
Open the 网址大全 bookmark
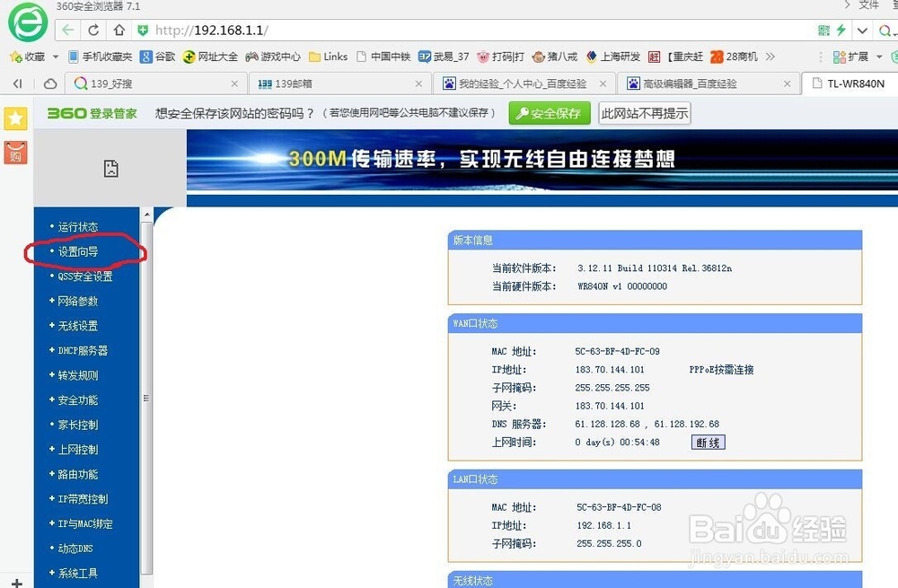coord(210,57)
